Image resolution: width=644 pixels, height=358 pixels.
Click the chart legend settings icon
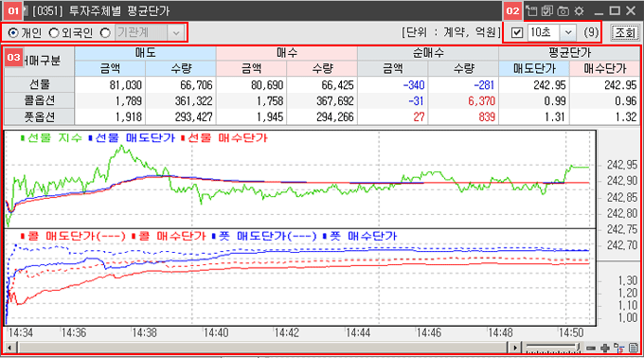[x=619, y=349]
